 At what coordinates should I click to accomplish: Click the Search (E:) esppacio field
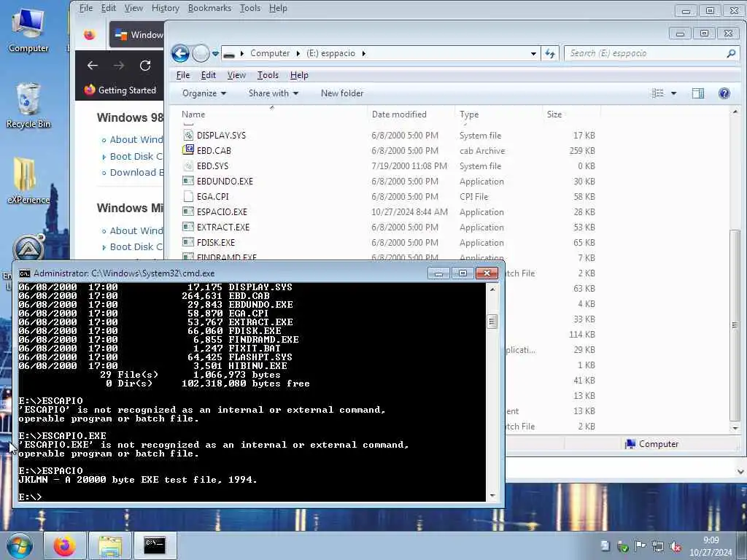coord(651,53)
